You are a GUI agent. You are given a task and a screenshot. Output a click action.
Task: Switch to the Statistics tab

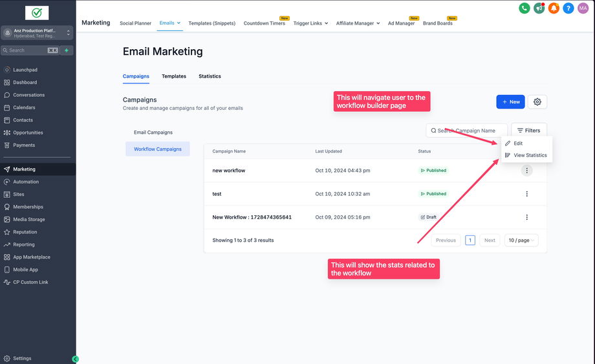click(x=210, y=76)
